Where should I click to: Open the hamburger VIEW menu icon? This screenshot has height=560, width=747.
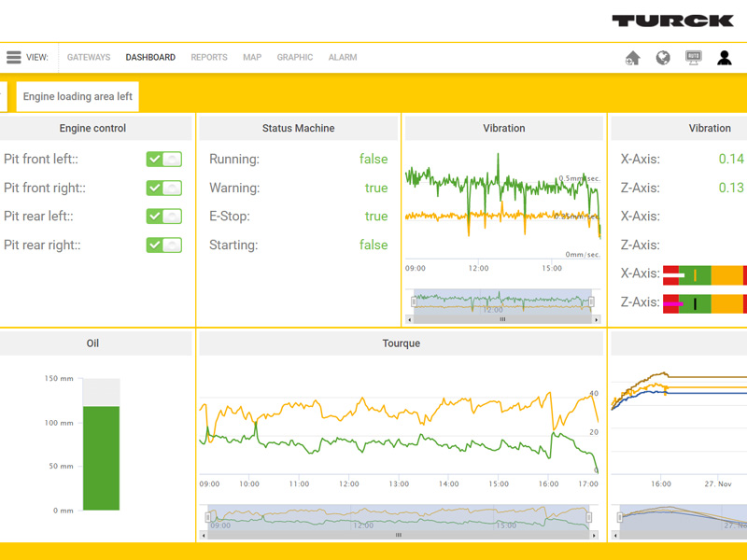click(x=14, y=57)
